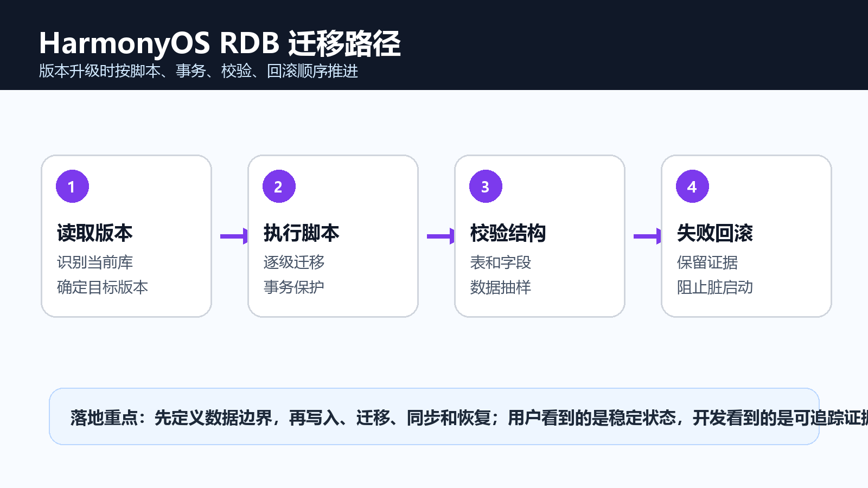Click the 识别当前库 line

[95, 262]
